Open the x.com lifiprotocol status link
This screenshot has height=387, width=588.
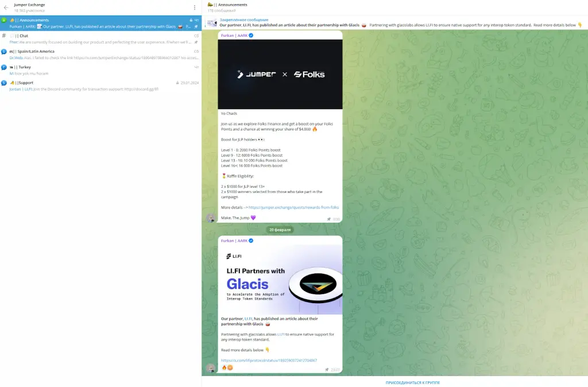coord(269,361)
